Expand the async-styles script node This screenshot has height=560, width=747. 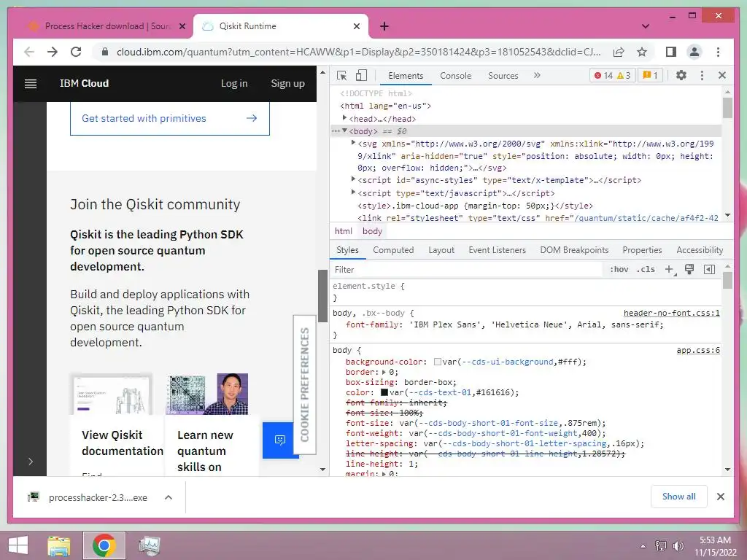[x=353, y=179]
